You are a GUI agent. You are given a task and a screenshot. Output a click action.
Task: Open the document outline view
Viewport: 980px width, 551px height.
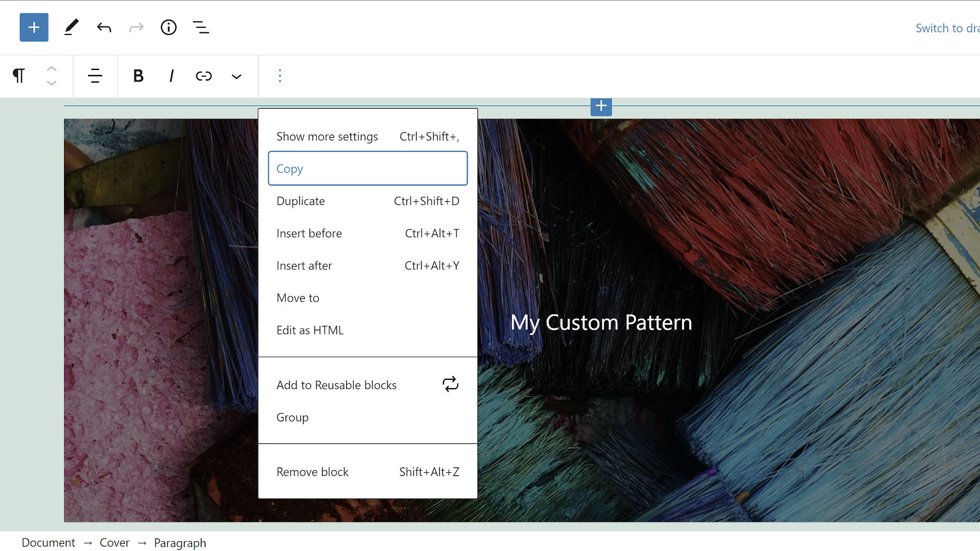pos(201,27)
